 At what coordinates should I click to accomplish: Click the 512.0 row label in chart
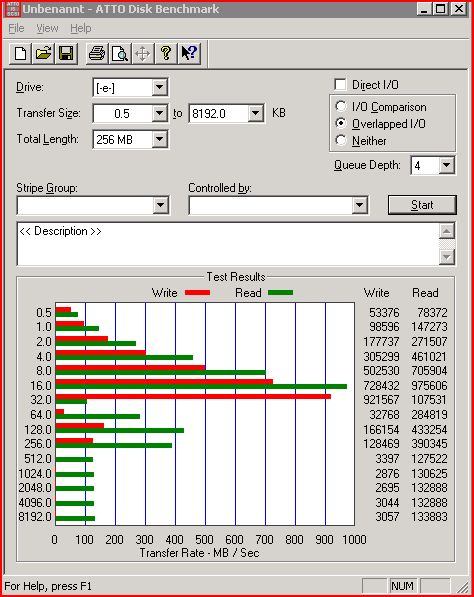point(38,459)
